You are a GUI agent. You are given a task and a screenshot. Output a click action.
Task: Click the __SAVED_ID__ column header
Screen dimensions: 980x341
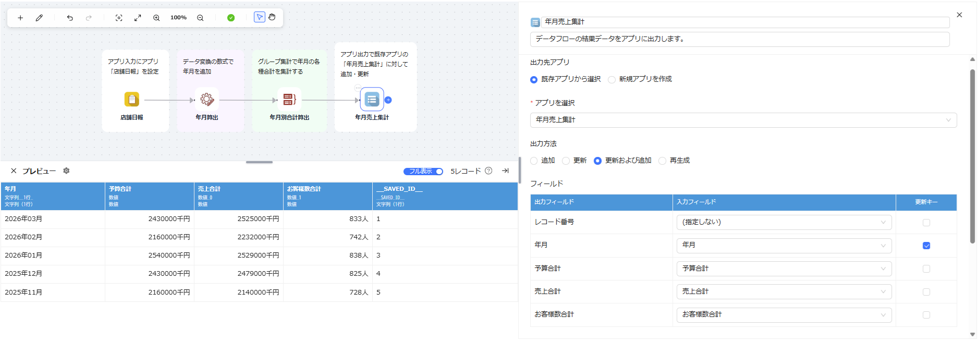[x=445, y=196]
